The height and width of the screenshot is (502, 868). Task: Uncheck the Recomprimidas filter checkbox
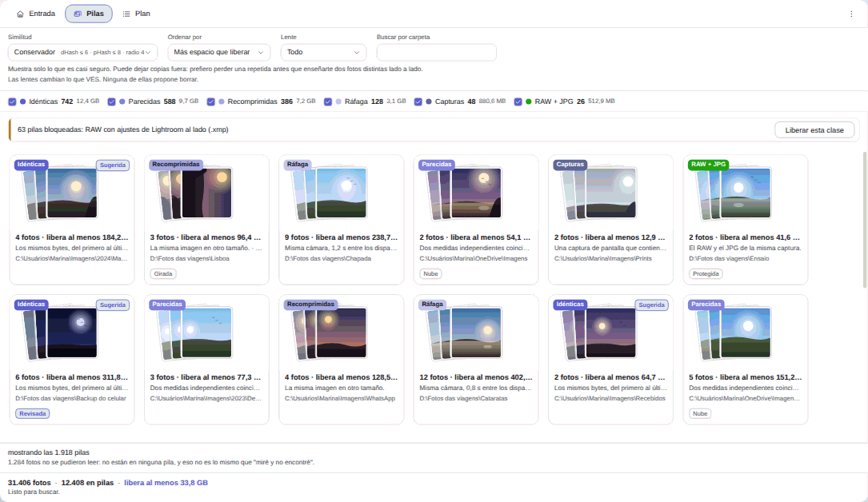tap(211, 102)
